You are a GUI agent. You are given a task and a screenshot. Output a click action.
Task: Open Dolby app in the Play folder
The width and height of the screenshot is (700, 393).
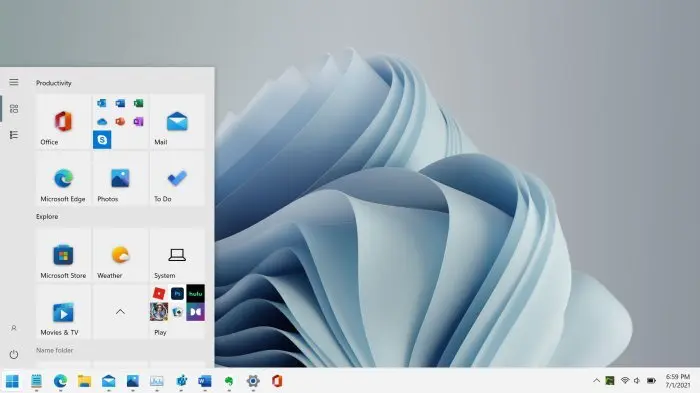click(196, 312)
